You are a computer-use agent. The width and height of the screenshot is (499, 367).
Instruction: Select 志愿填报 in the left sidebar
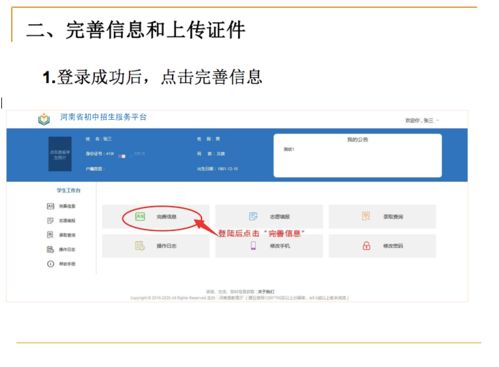tap(61, 220)
